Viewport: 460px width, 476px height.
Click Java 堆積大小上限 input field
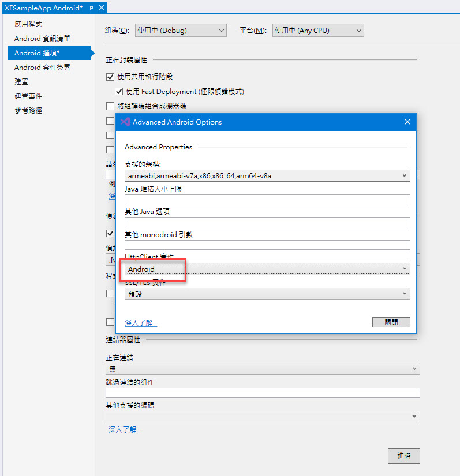coord(267,200)
